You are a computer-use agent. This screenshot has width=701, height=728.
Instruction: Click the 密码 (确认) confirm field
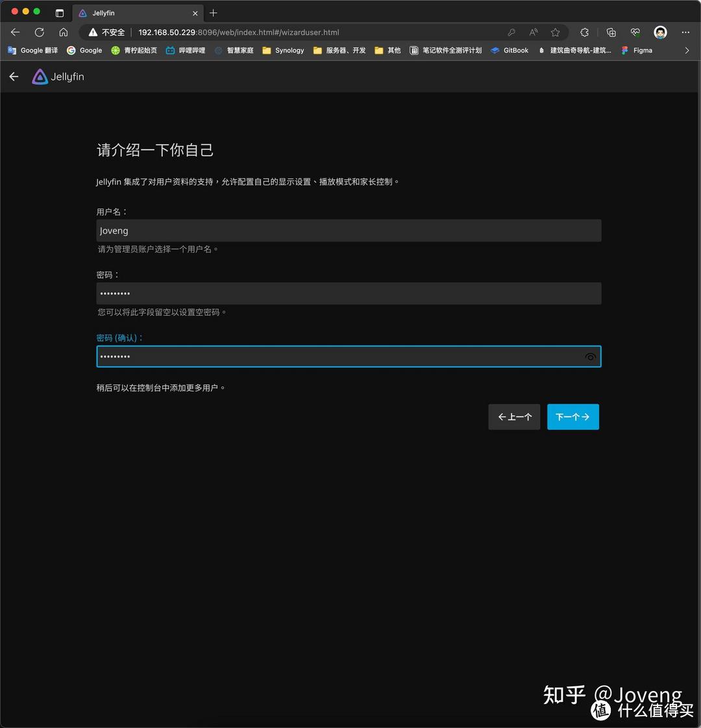point(349,357)
